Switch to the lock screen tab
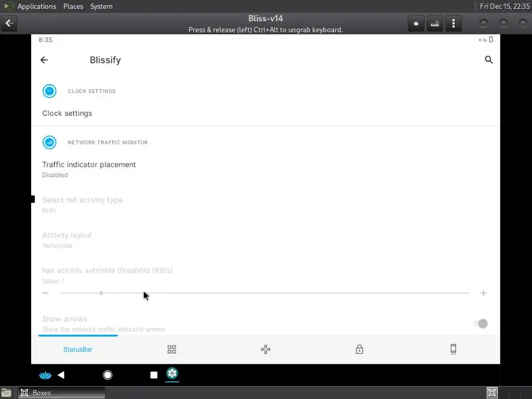 pyautogui.click(x=360, y=349)
